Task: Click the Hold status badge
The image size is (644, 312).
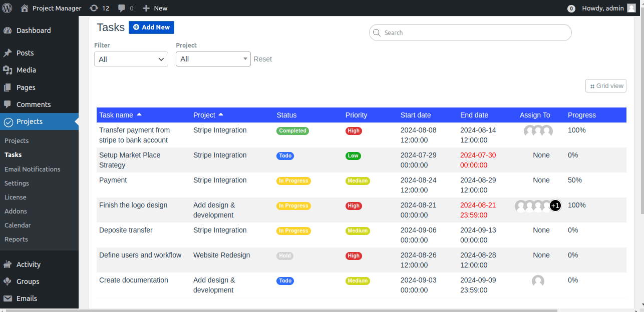Action: coord(285,255)
